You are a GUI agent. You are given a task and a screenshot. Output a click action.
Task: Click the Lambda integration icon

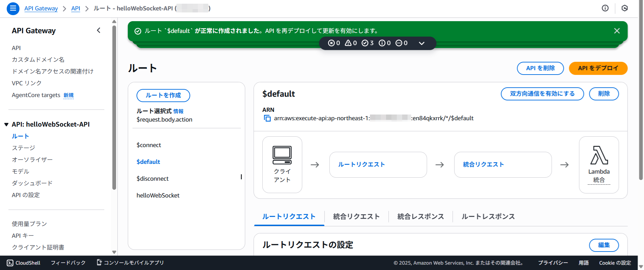click(x=599, y=155)
